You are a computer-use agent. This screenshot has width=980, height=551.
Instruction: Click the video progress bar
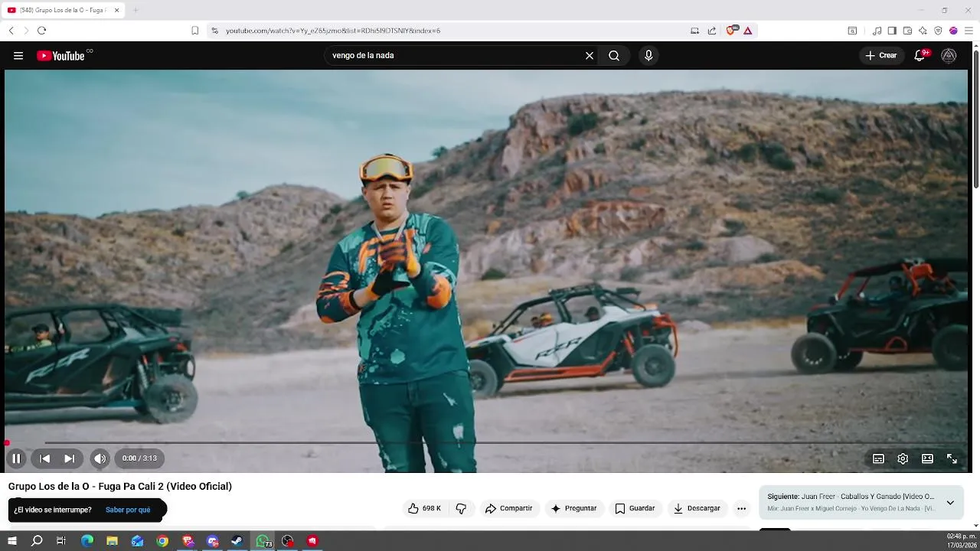tap(486, 442)
